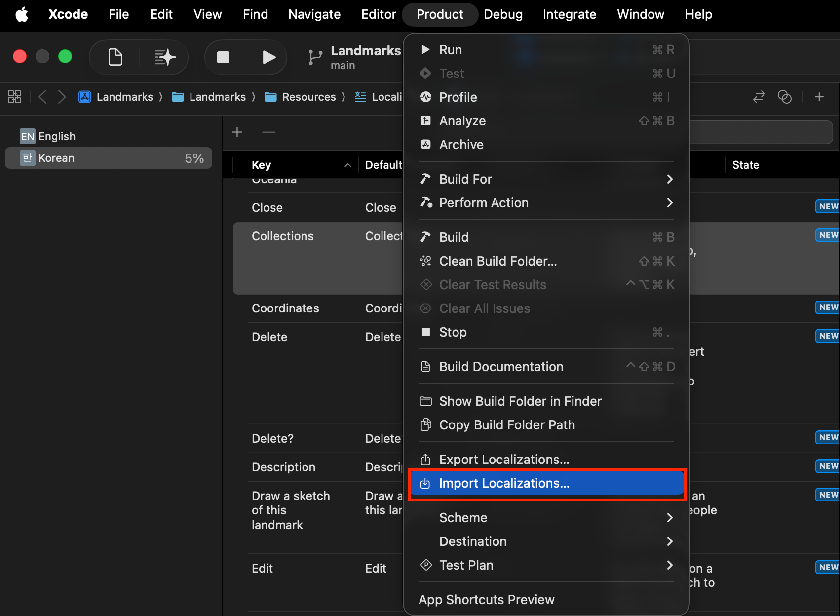
Task: Sort by the Key column header
Action: tap(302, 165)
